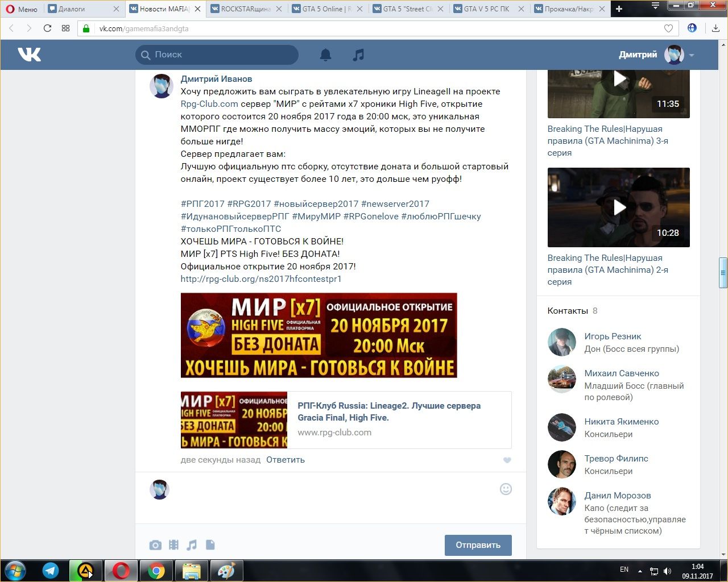Switch to the Прокачка/Накр tab
The height and width of the screenshot is (582, 728).
[570, 9]
